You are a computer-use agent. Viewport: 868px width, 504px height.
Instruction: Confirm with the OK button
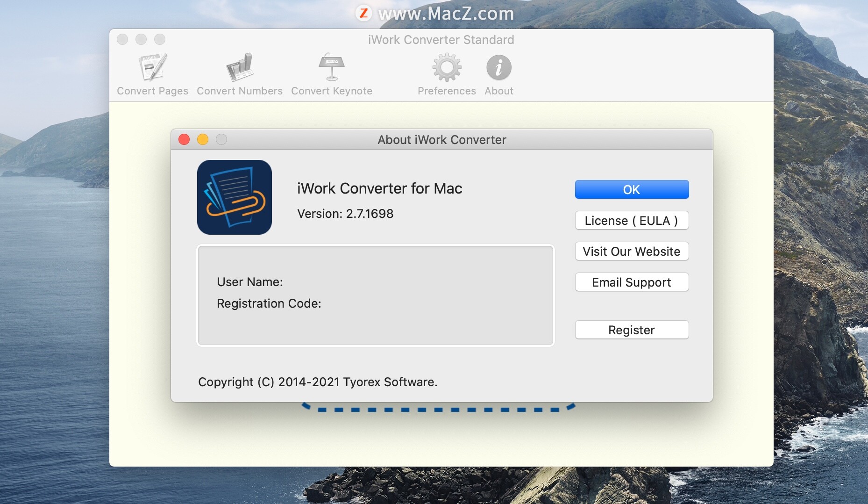coord(632,189)
